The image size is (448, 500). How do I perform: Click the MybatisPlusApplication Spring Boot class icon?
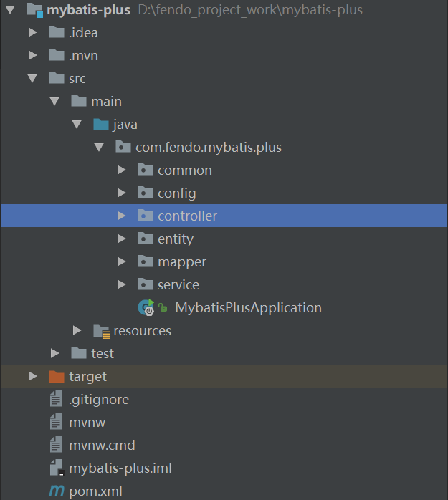tap(146, 308)
